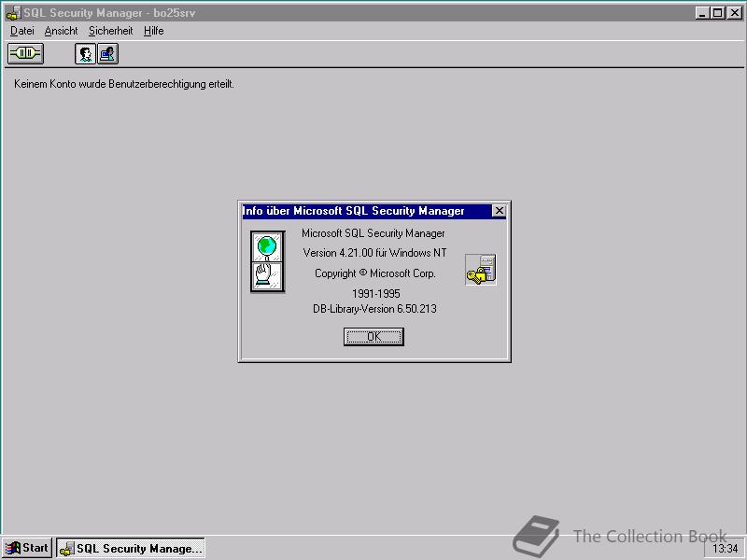Close the Info über Microsoft SQL Security Manager dialog

click(x=499, y=211)
